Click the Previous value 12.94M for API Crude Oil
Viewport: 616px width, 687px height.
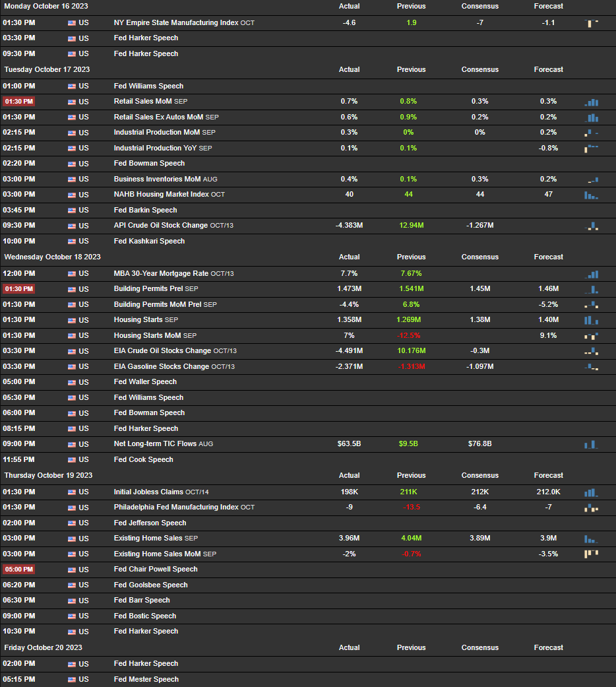pyautogui.click(x=411, y=225)
